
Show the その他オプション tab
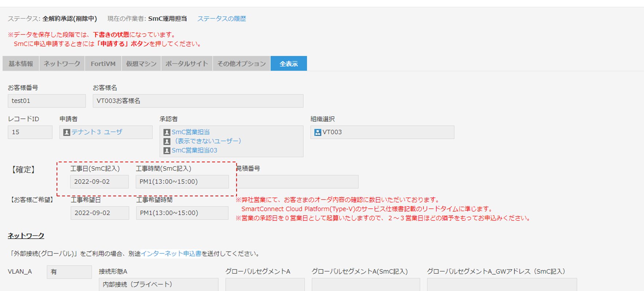tap(242, 64)
